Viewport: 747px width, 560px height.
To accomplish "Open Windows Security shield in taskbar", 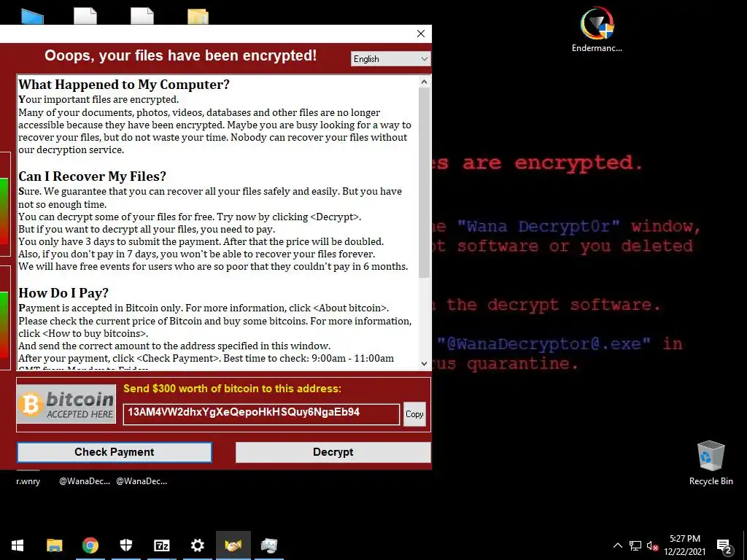I will click(125, 545).
